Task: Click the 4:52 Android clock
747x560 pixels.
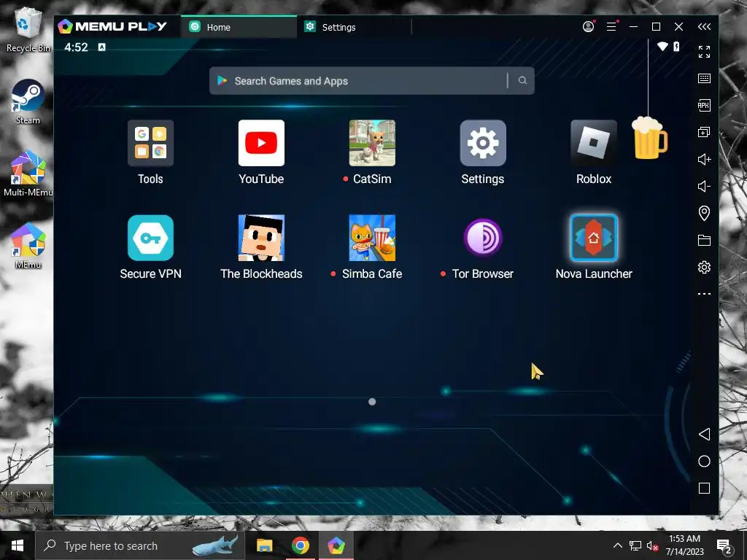Action: [76, 47]
